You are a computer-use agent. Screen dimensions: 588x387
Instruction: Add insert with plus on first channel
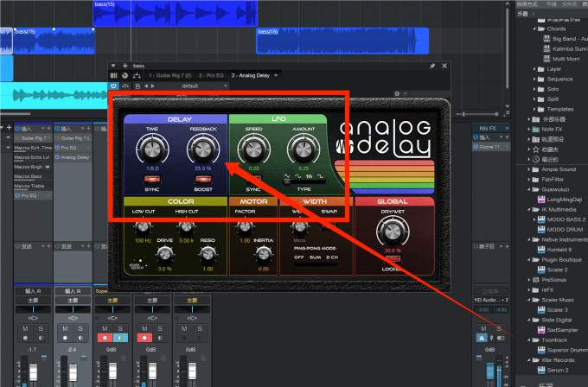48,129
